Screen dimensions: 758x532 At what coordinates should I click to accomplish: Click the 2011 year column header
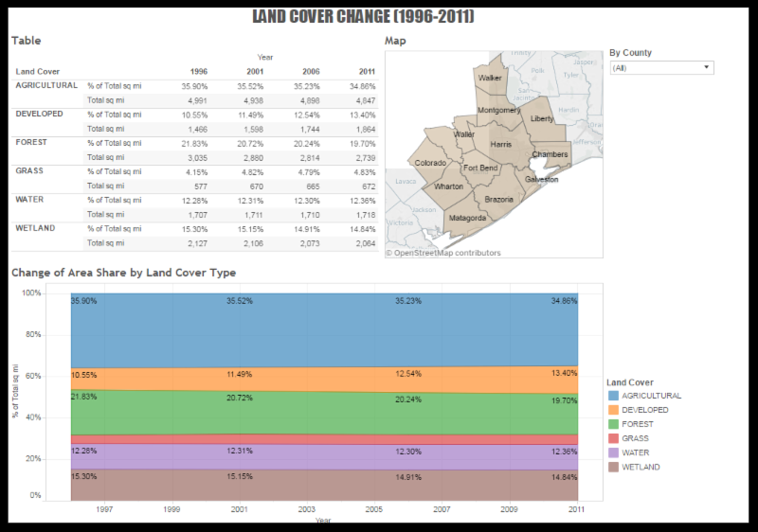(x=367, y=71)
